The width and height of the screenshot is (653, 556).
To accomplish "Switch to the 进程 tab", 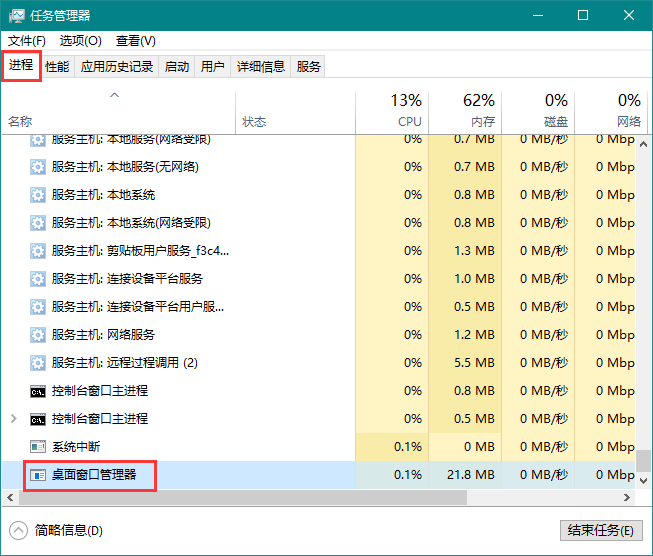I will 21,65.
